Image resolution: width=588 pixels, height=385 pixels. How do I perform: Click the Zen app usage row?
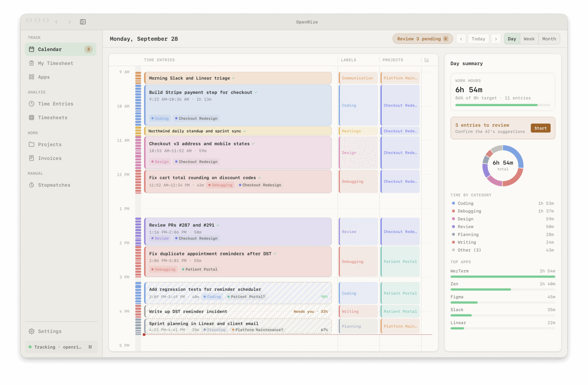[503, 286]
